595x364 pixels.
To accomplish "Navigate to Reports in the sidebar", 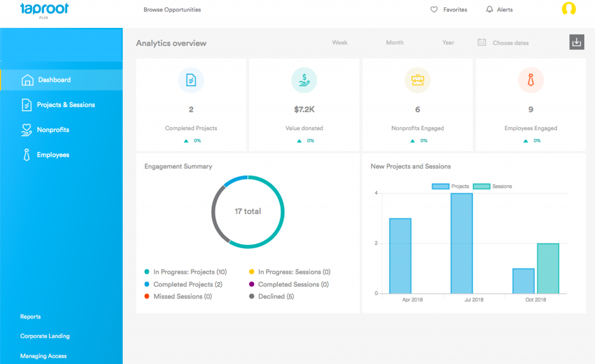I will (30, 317).
